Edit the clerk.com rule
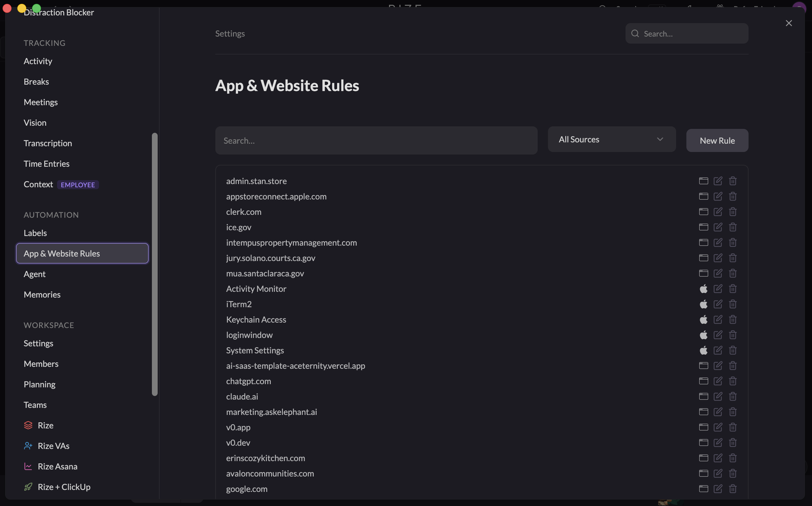The height and width of the screenshot is (506, 812). click(x=718, y=212)
